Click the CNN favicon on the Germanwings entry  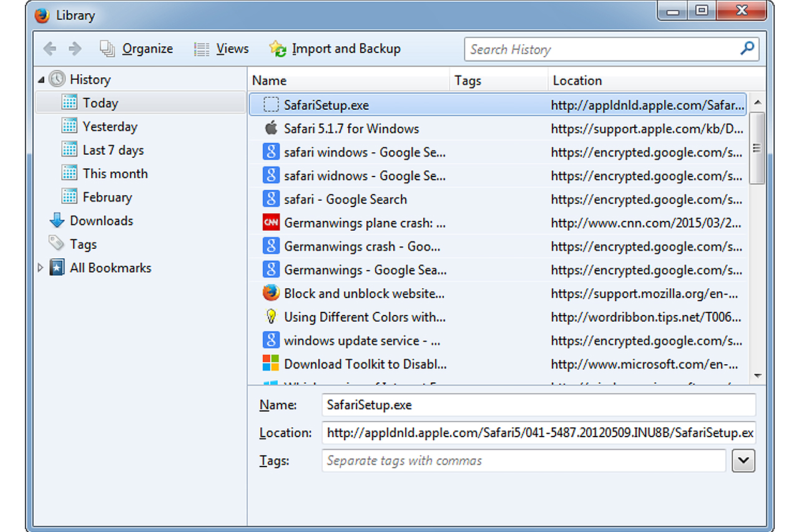(x=271, y=223)
